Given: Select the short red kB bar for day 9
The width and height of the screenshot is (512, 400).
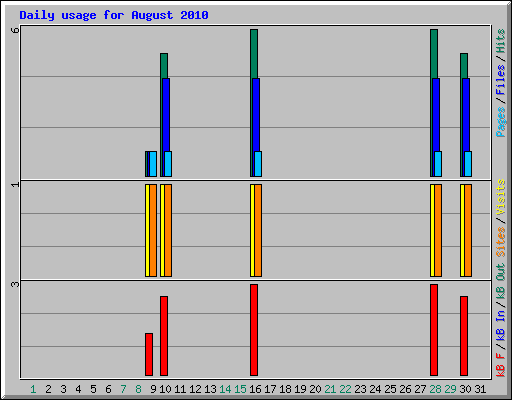Looking at the screenshot, I should point(149,354).
